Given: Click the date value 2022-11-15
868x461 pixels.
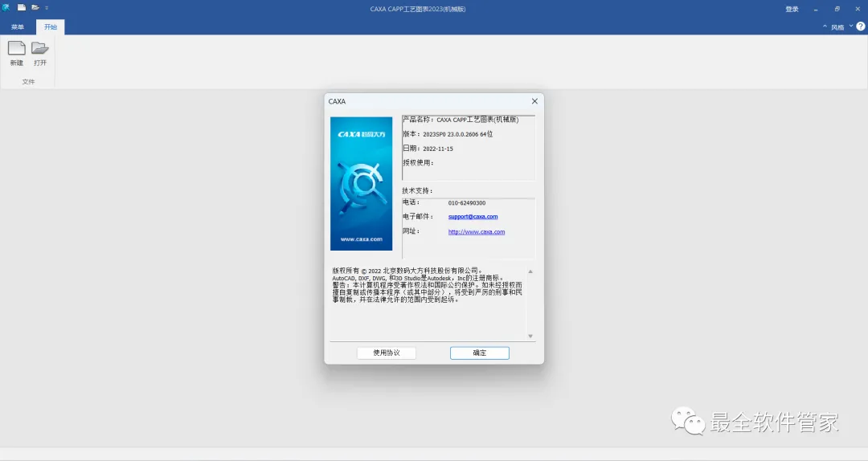Looking at the screenshot, I should pos(438,149).
